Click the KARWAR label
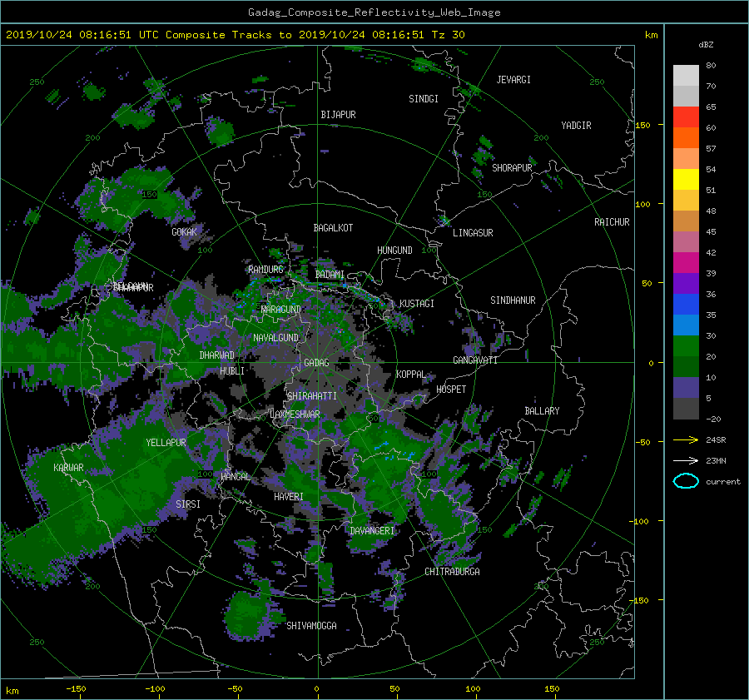This screenshot has height=700, width=749. (x=68, y=468)
